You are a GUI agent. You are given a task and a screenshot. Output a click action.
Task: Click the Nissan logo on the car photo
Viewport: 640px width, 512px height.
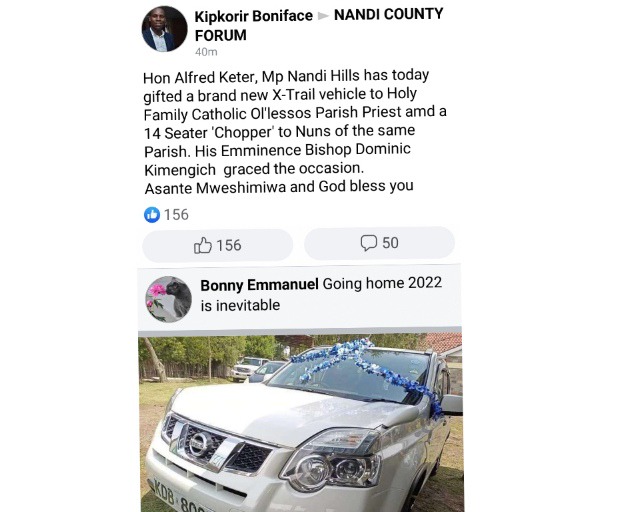[x=199, y=444]
